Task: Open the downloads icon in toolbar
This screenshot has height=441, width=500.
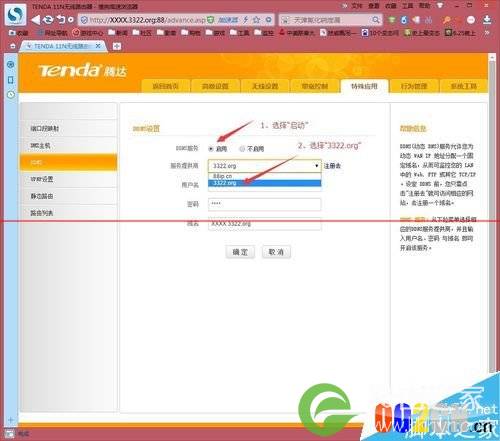Action: (487, 20)
